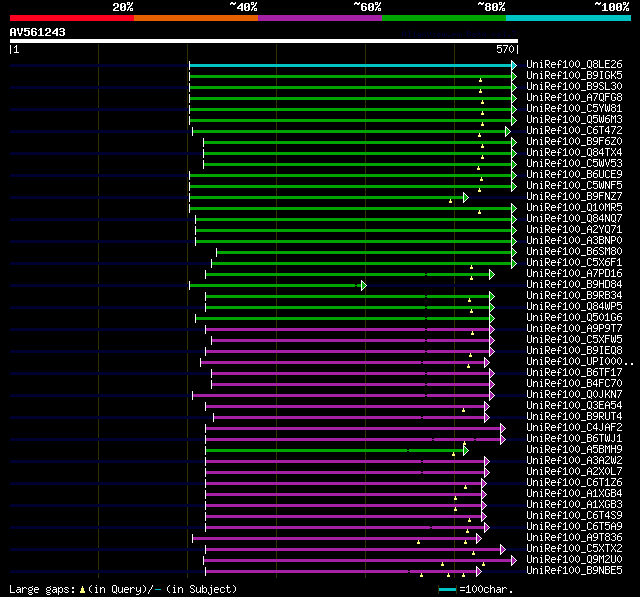
Task: Click the cyan ~100% legend segment
Action: tap(569, 18)
